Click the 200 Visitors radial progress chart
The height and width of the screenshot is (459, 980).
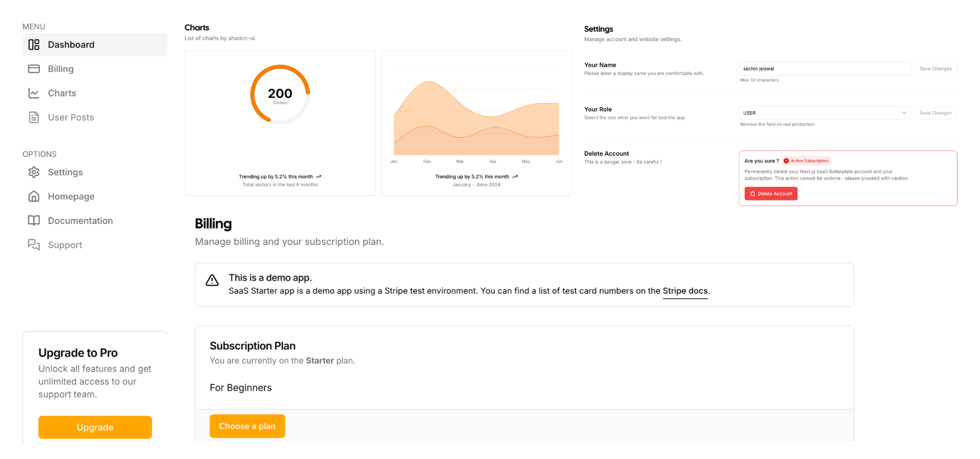click(x=280, y=94)
